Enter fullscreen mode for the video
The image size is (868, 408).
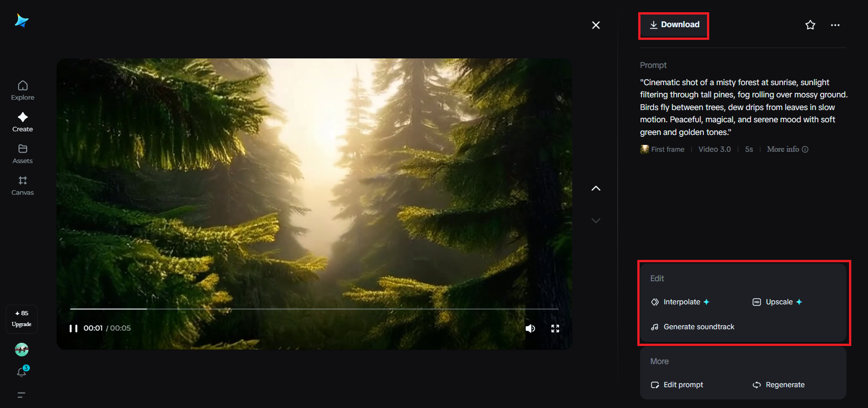pos(555,328)
